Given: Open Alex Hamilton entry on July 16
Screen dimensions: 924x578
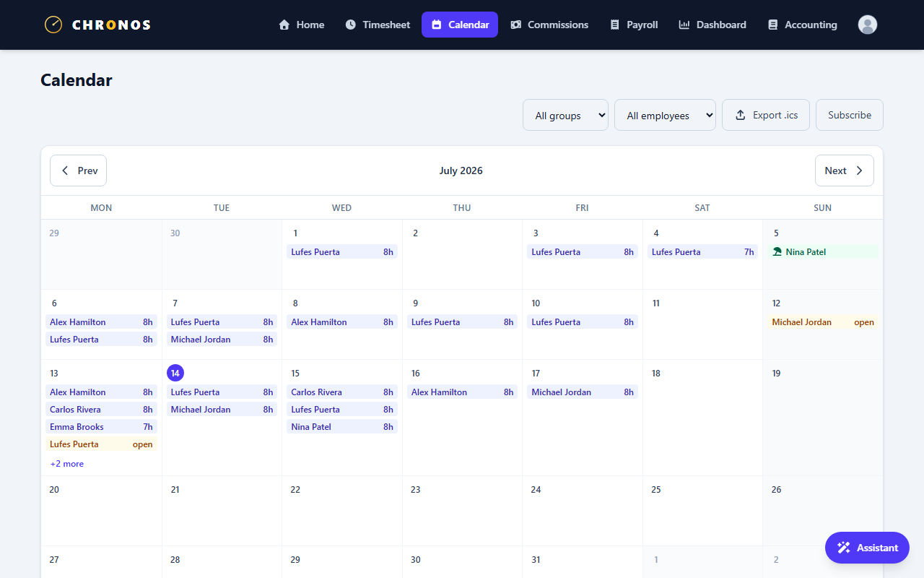Looking at the screenshot, I should (x=462, y=392).
